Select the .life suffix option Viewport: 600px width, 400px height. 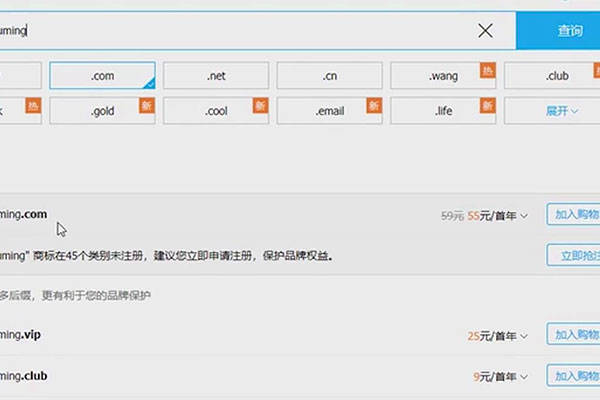443,111
